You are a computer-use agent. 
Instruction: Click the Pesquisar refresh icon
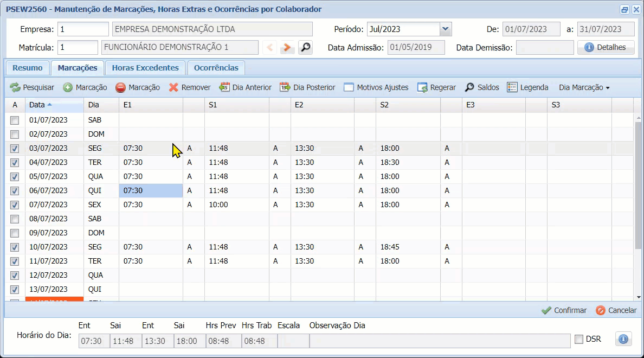click(15, 87)
